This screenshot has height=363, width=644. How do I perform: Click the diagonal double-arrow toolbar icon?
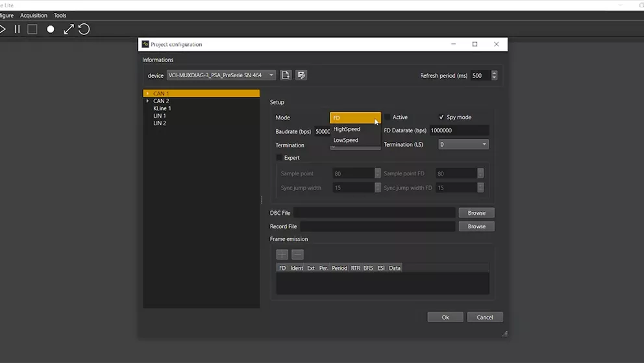click(68, 29)
